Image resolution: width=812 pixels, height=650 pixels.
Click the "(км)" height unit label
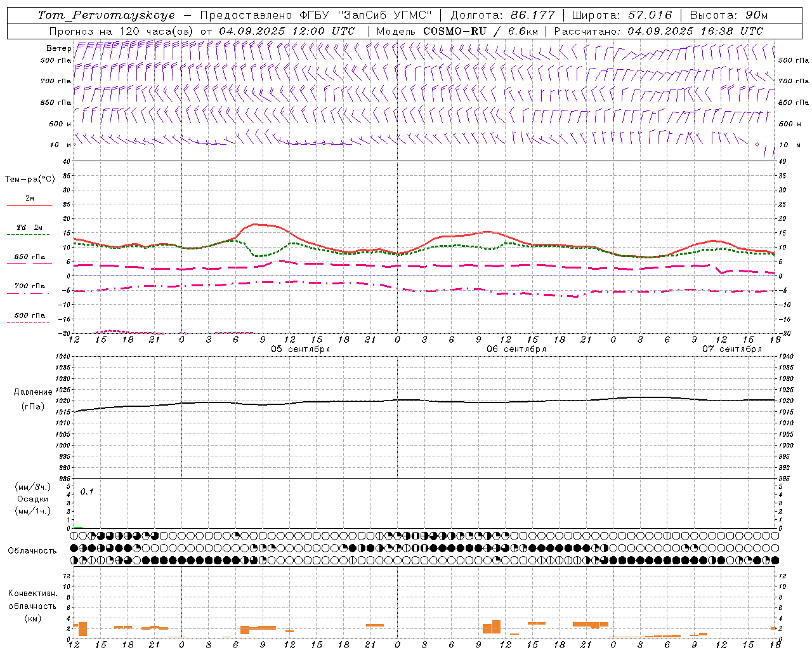(32, 618)
